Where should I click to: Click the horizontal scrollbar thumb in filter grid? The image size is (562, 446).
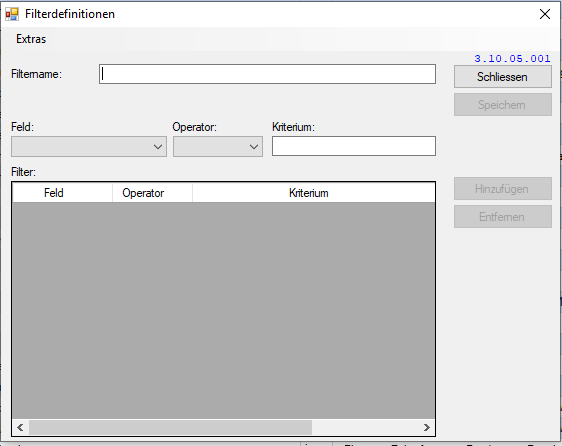click(x=170, y=427)
